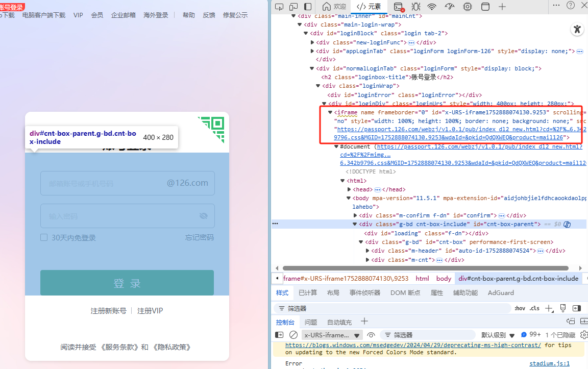Open the Memory chip tool
588x369 pixels.
[x=467, y=6]
